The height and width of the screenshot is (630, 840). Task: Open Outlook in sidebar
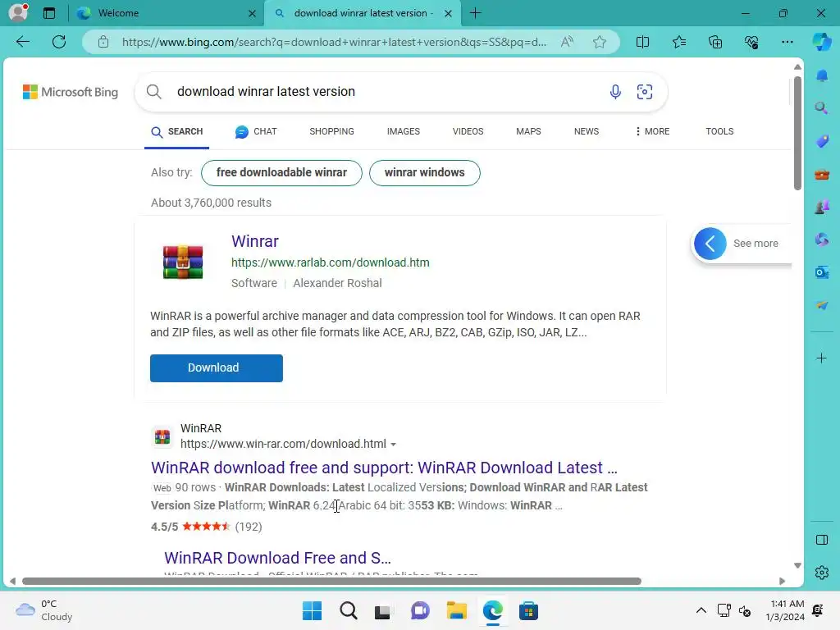coord(822,272)
